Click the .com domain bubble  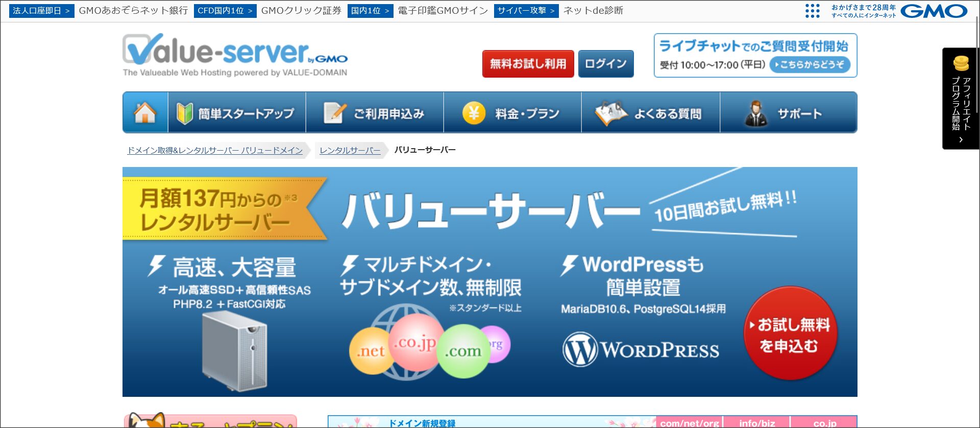pyautogui.click(x=463, y=351)
